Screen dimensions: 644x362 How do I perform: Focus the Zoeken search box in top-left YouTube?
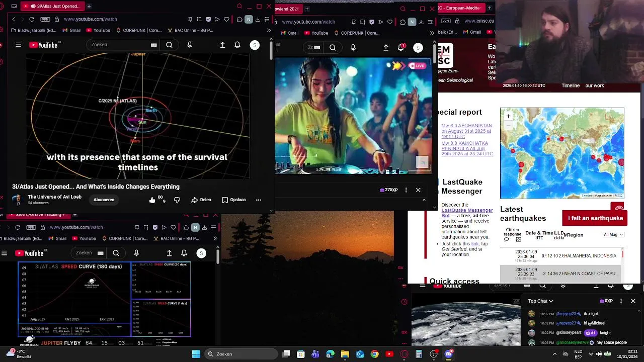[124, 45]
